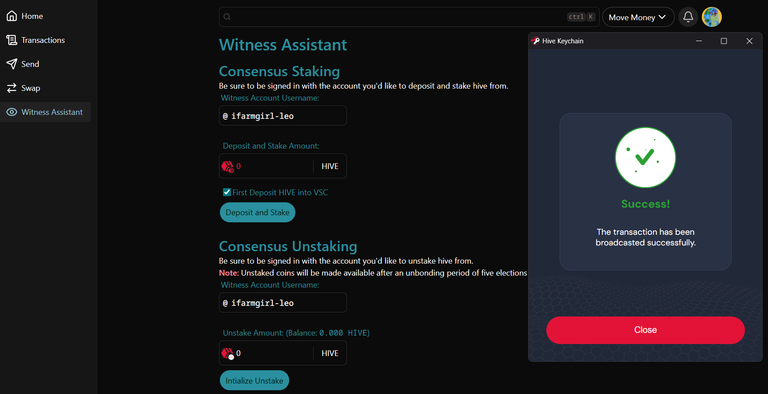Click the Send paper plane icon
The width and height of the screenshot is (768, 394).
point(11,64)
